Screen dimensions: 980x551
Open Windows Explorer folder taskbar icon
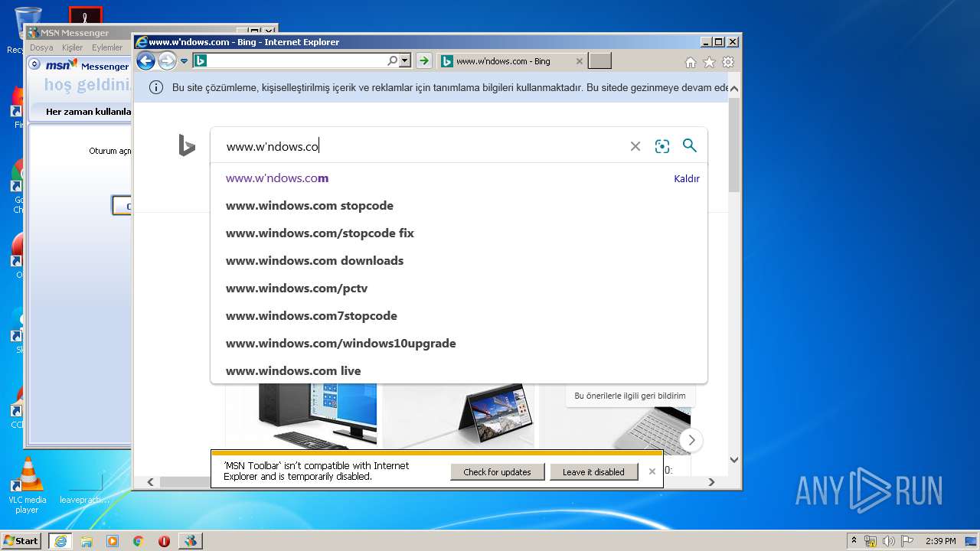tap(87, 541)
